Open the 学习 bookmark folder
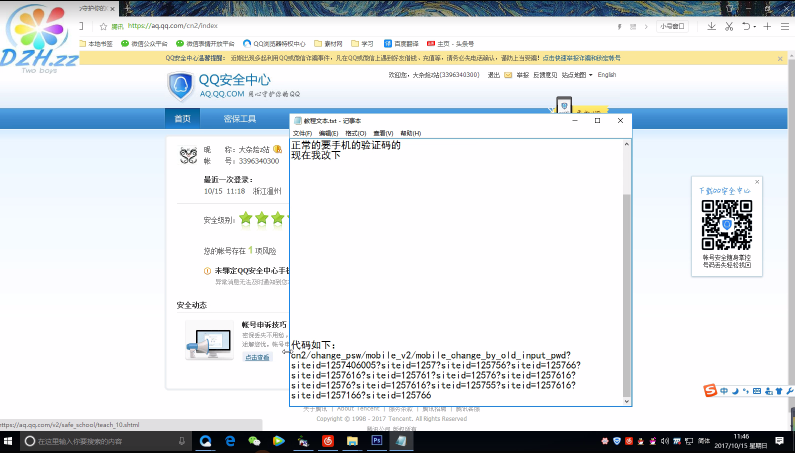 coord(362,44)
